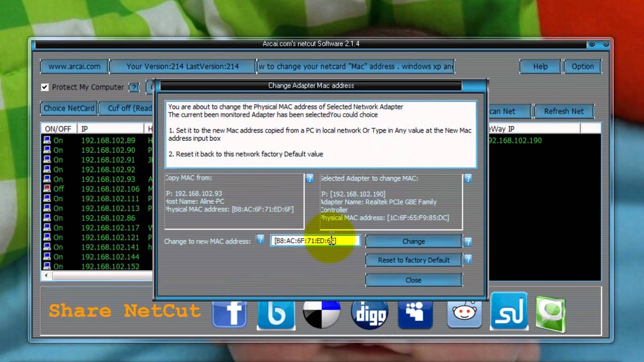Share NetCut on Facebook
Image resolution: width=644 pixels, height=362 pixels.
click(229, 314)
